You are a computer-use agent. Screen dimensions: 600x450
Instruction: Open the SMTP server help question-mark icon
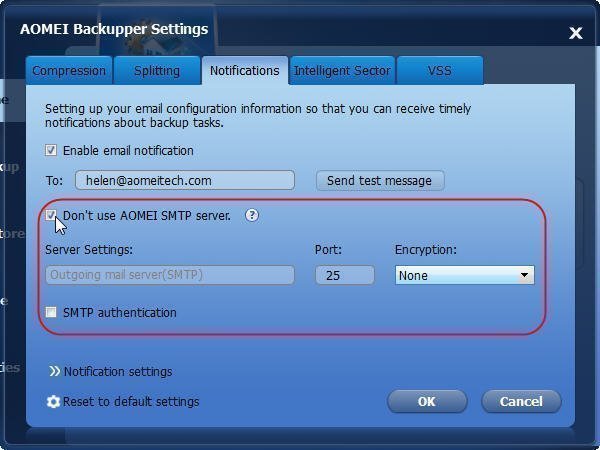252,215
